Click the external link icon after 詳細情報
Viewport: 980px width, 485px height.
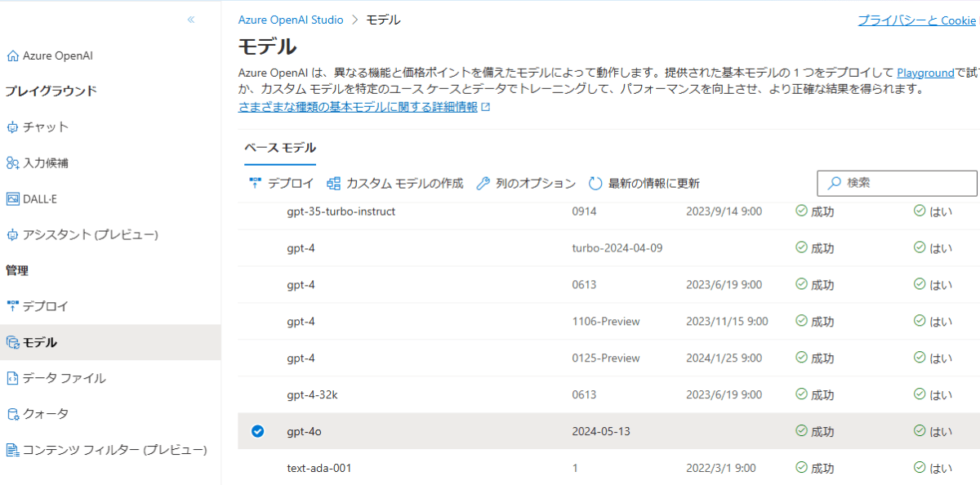486,107
